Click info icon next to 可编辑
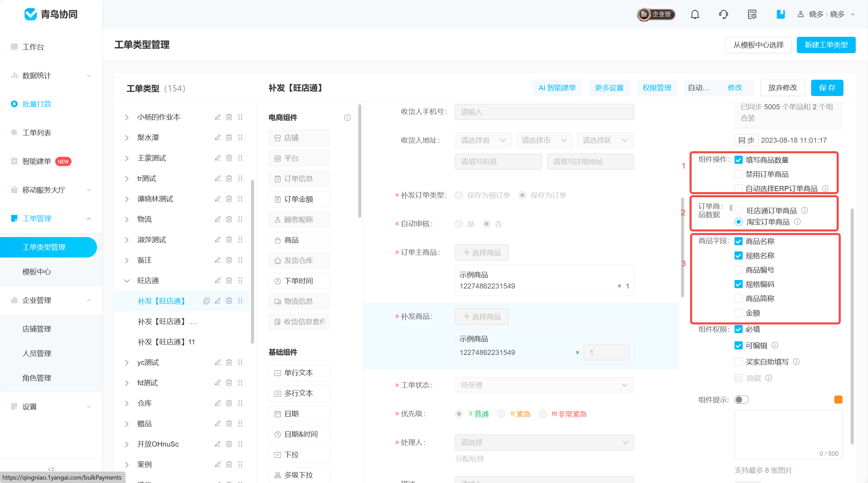868x483 pixels. click(775, 345)
